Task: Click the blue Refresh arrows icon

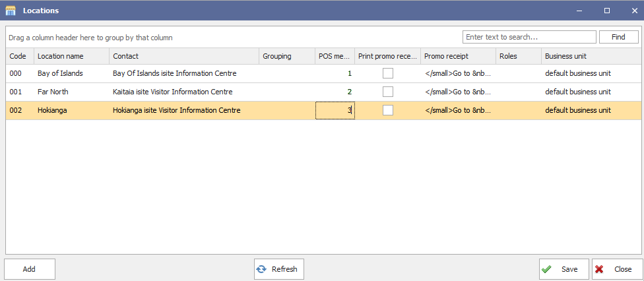Action: [261, 269]
